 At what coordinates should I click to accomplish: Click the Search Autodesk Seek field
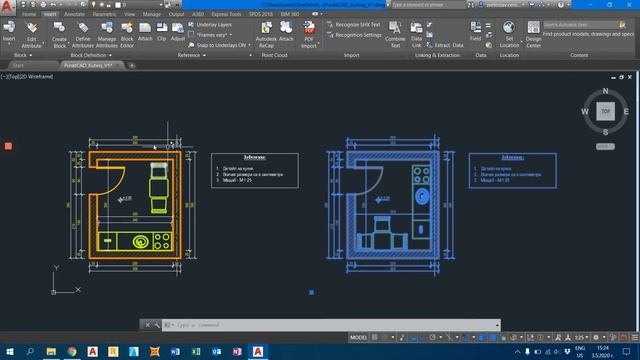tap(581, 25)
